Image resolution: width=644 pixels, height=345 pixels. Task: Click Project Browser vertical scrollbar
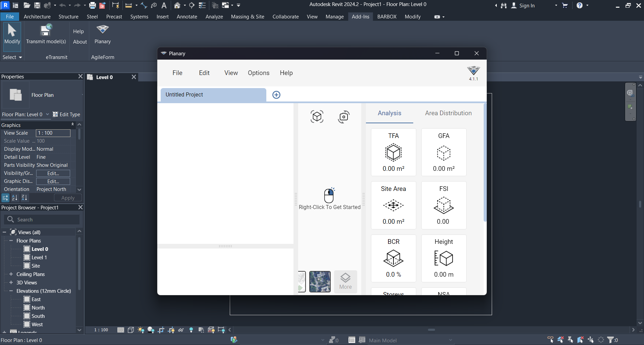(79, 263)
